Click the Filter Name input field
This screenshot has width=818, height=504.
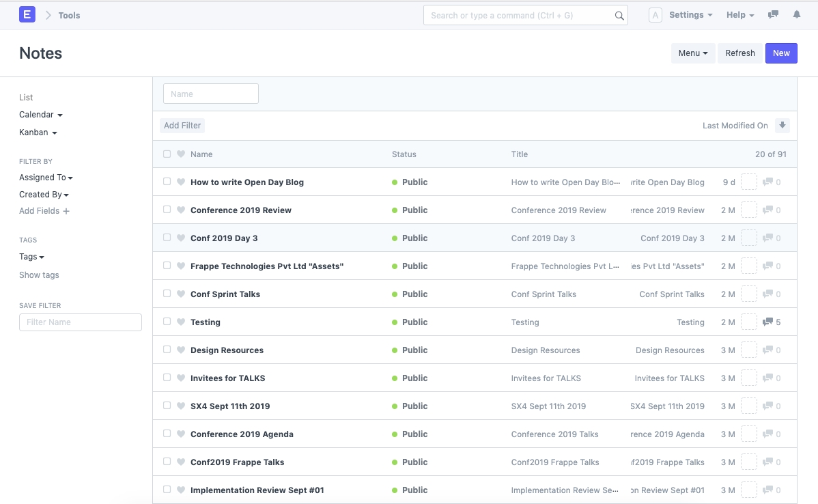[x=81, y=322]
